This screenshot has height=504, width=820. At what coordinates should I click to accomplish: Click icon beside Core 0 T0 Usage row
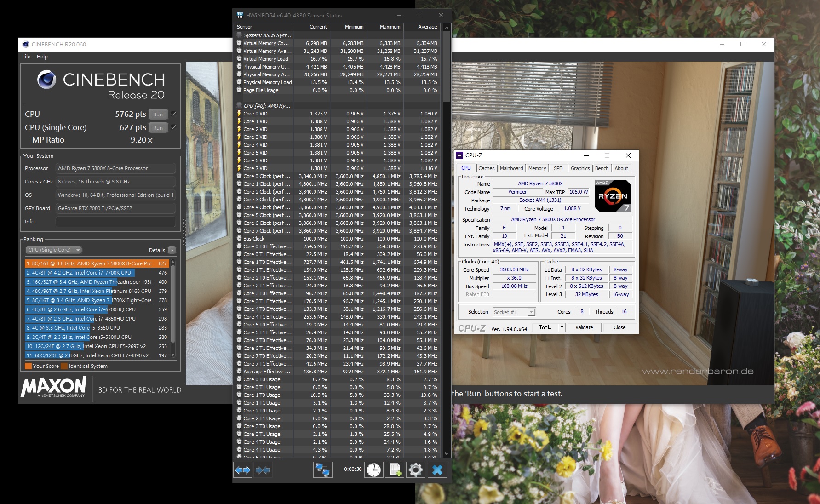(x=239, y=379)
